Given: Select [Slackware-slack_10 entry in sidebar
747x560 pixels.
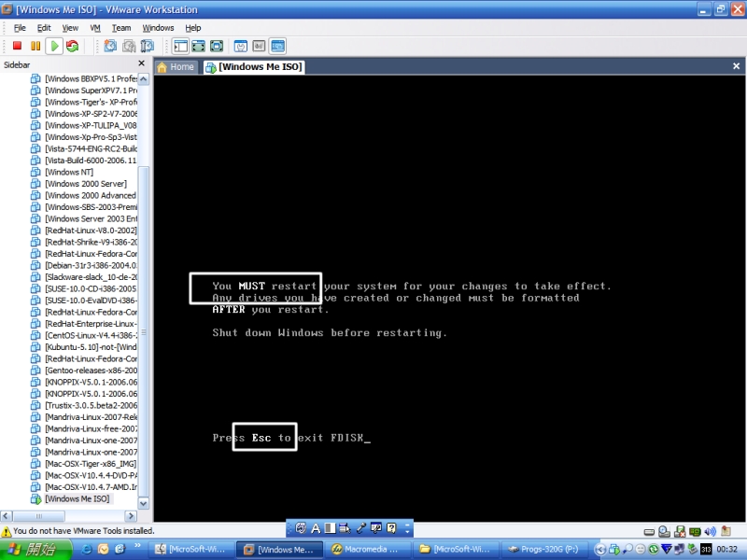Looking at the screenshot, I should (x=83, y=276).
